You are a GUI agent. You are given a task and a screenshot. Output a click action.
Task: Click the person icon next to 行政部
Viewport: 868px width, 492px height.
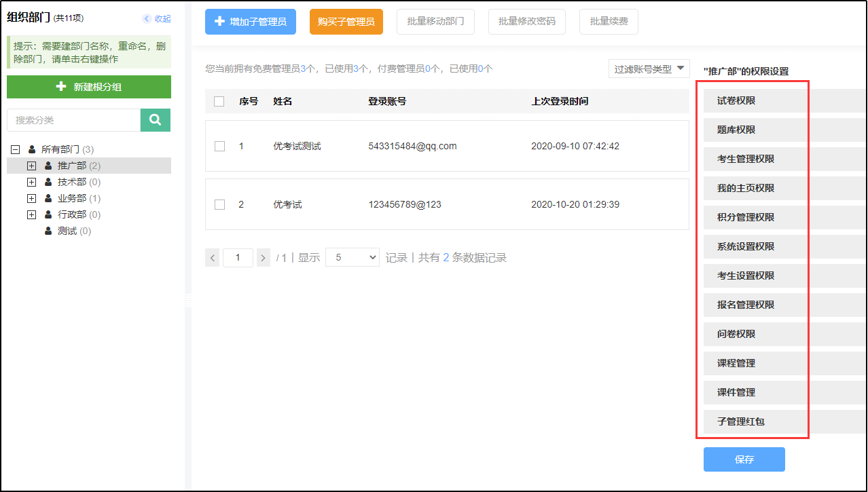pos(48,214)
